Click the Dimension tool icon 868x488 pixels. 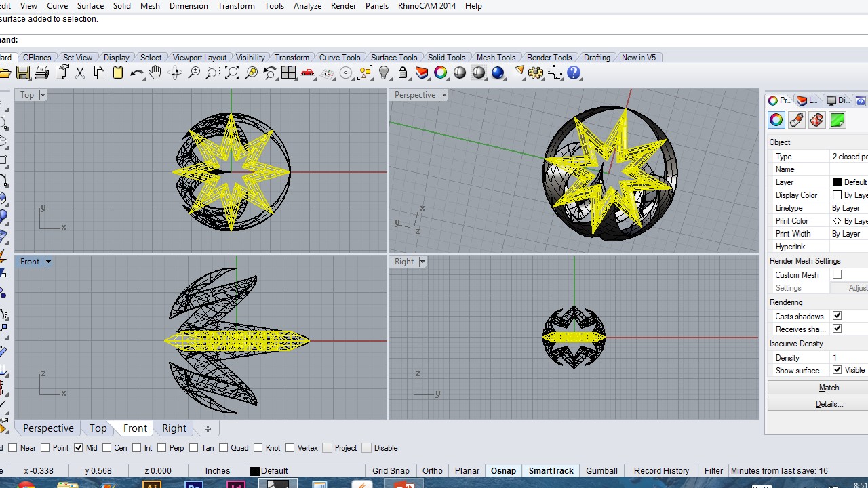click(x=555, y=73)
